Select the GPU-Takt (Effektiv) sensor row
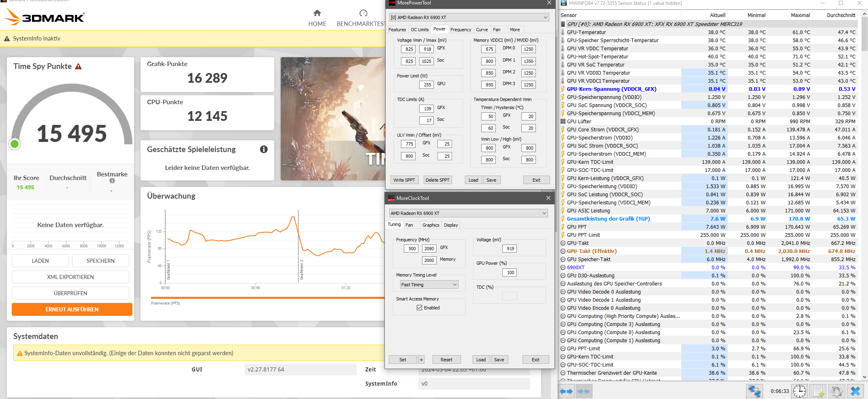Image resolution: width=868 pixels, height=399 pixels. pos(708,251)
